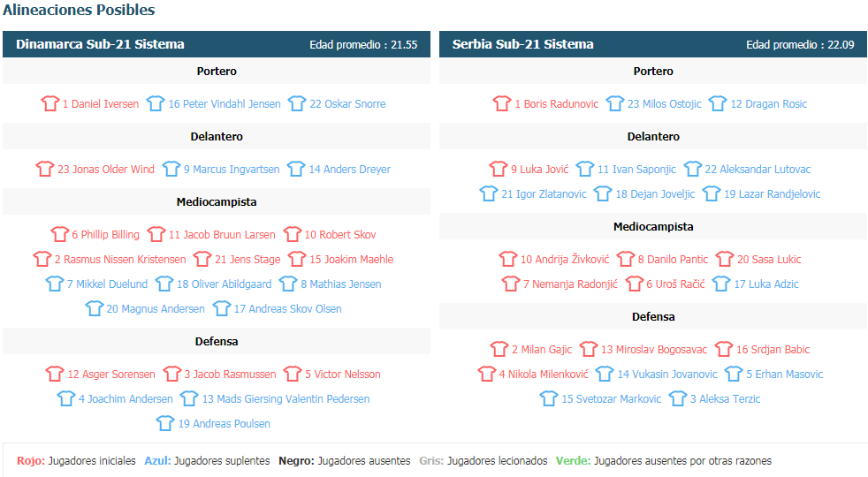Viewport: 868px width, 477px height.
Task: Click the red shirt icon by Rasmus Nissen Kristensen
Action: pos(42,259)
